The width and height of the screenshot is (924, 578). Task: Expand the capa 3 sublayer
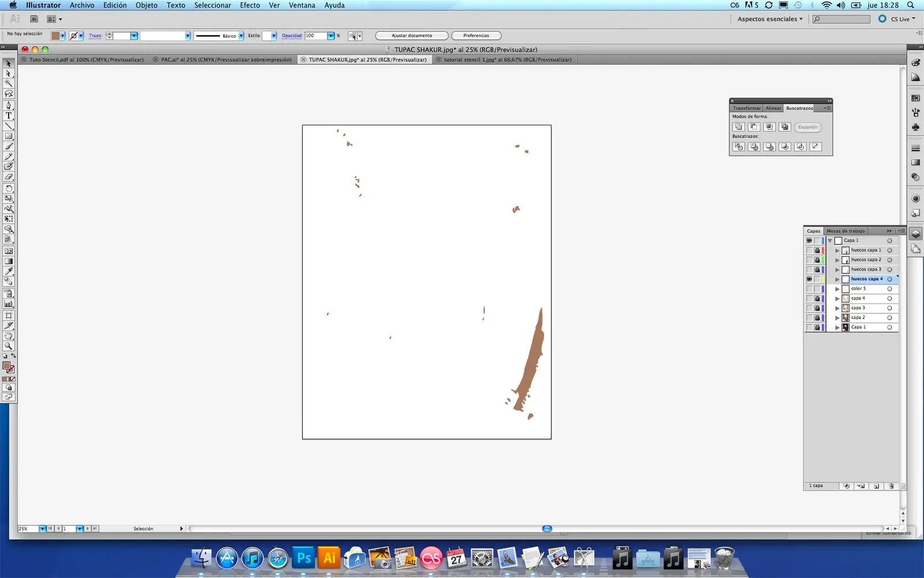837,308
